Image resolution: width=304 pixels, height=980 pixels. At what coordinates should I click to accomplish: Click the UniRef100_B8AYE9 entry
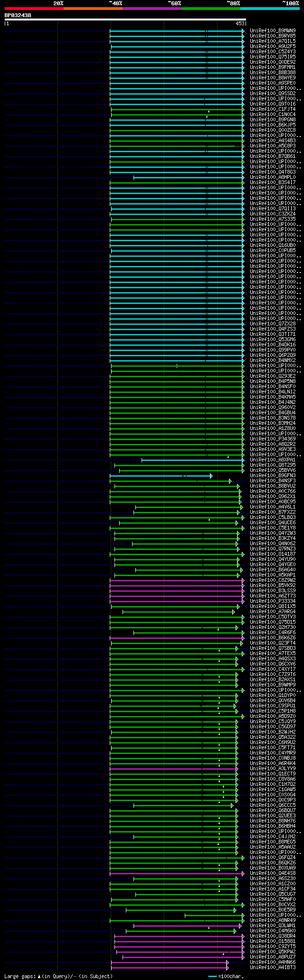pyautogui.click(x=273, y=78)
